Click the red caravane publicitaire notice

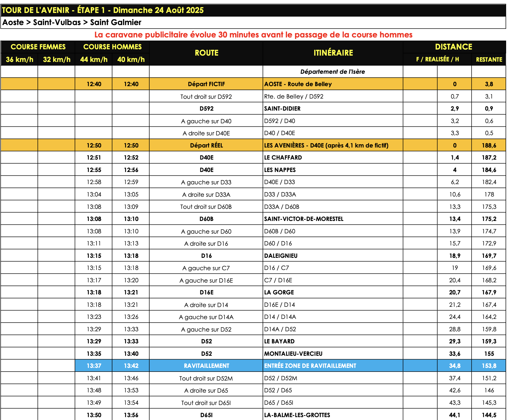click(x=253, y=35)
